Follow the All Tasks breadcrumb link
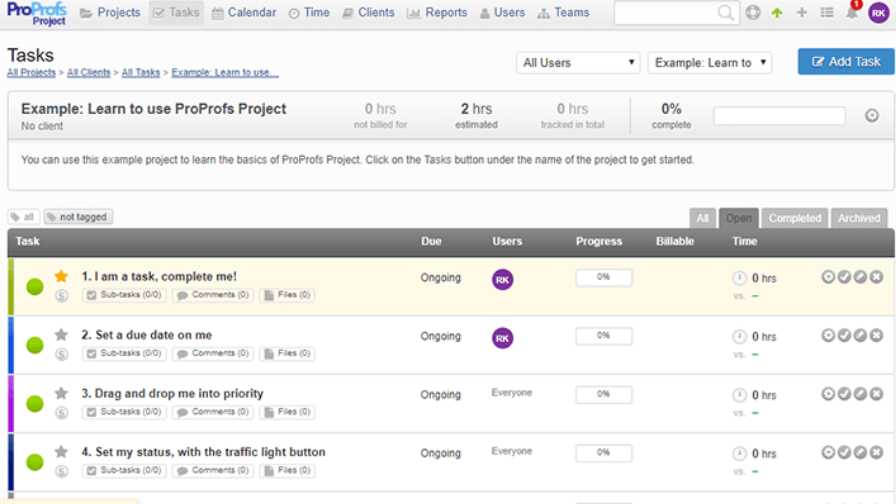Image resolution: width=896 pixels, height=504 pixels. 141,73
